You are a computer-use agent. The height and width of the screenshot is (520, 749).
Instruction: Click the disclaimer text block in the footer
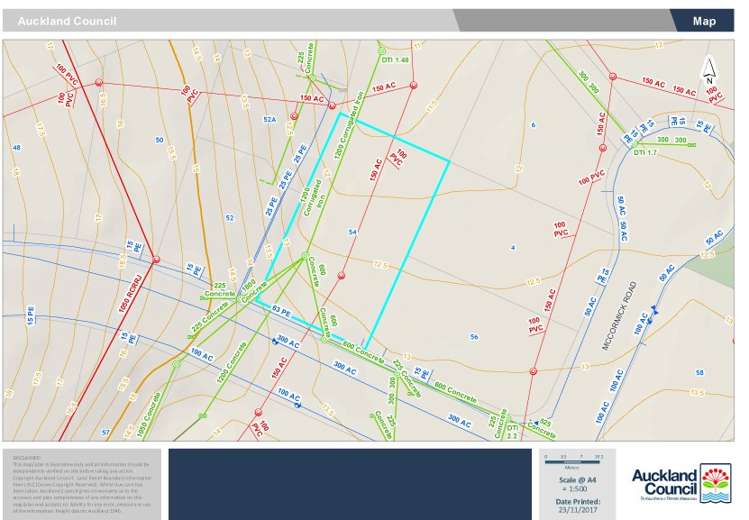[80, 478]
